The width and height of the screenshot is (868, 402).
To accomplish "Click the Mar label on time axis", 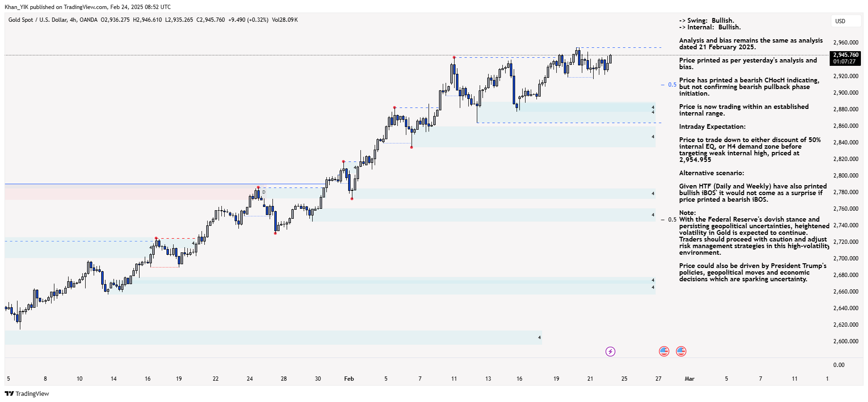I will pyautogui.click(x=690, y=379).
